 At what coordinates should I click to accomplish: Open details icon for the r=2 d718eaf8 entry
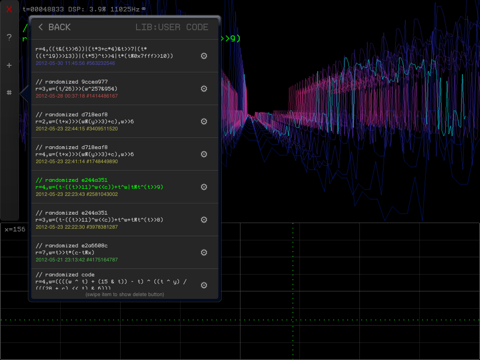(204, 121)
